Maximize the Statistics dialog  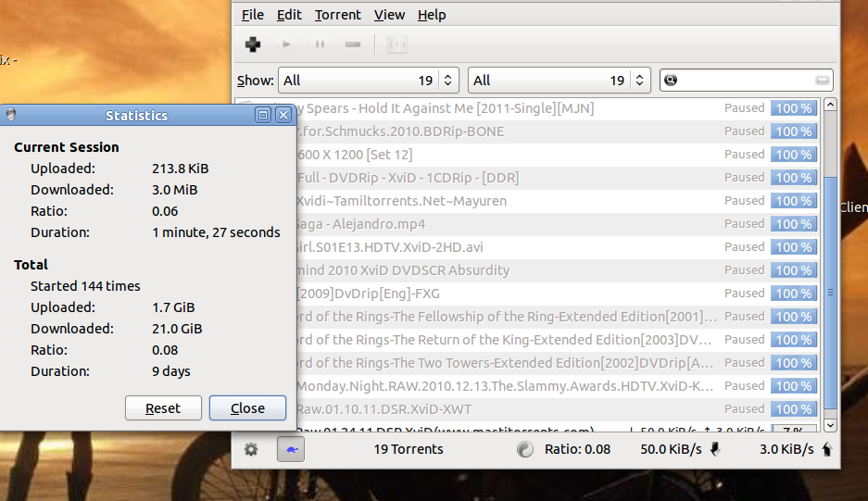263,115
